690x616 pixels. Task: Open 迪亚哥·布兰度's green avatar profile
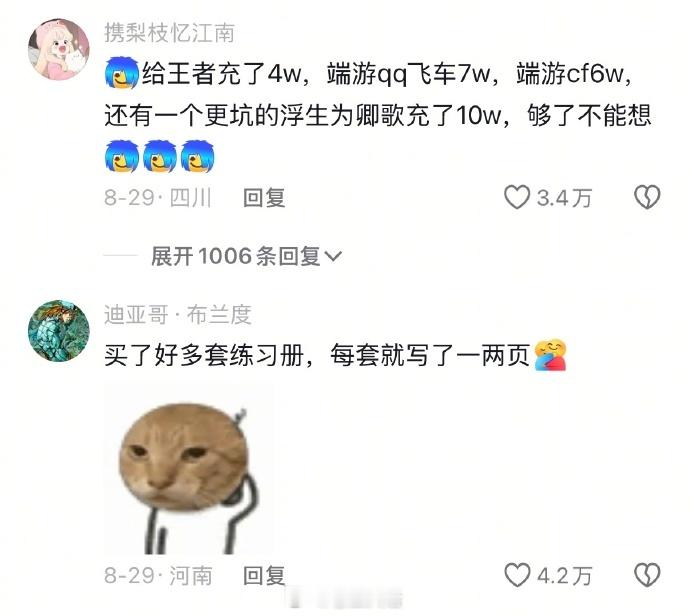(59, 331)
